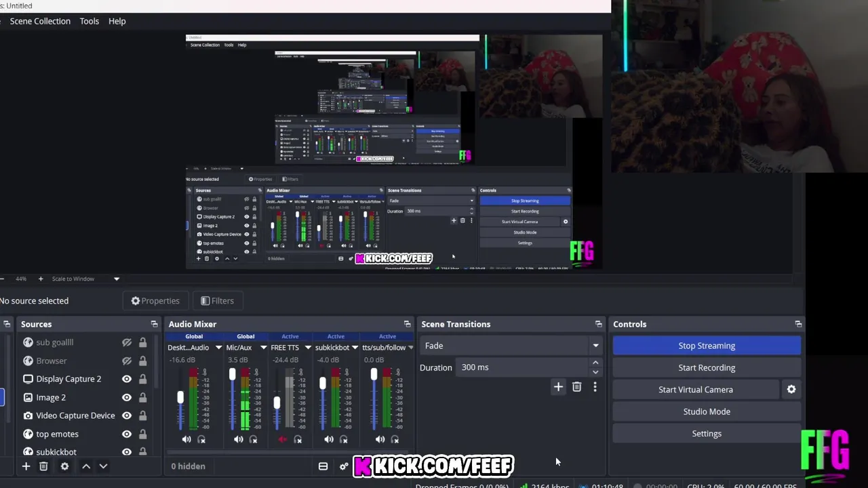Open Desktop Audio channel options dropdown

coord(218,348)
